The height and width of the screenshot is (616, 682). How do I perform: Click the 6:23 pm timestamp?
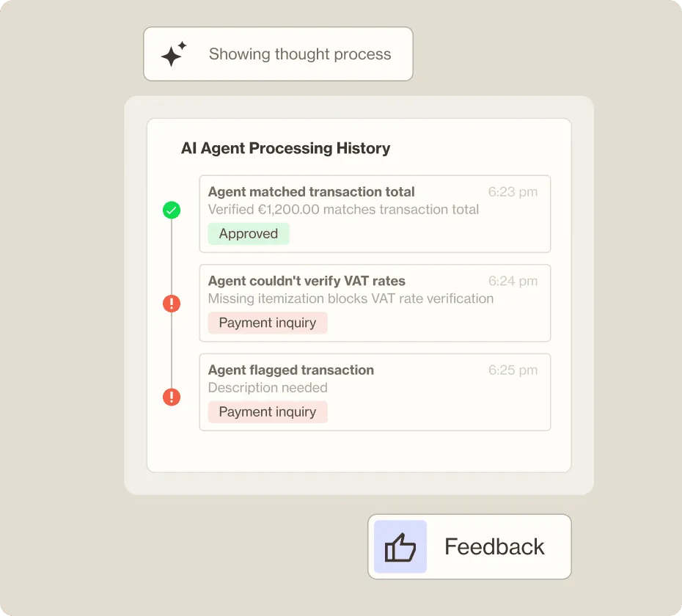(x=513, y=192)
